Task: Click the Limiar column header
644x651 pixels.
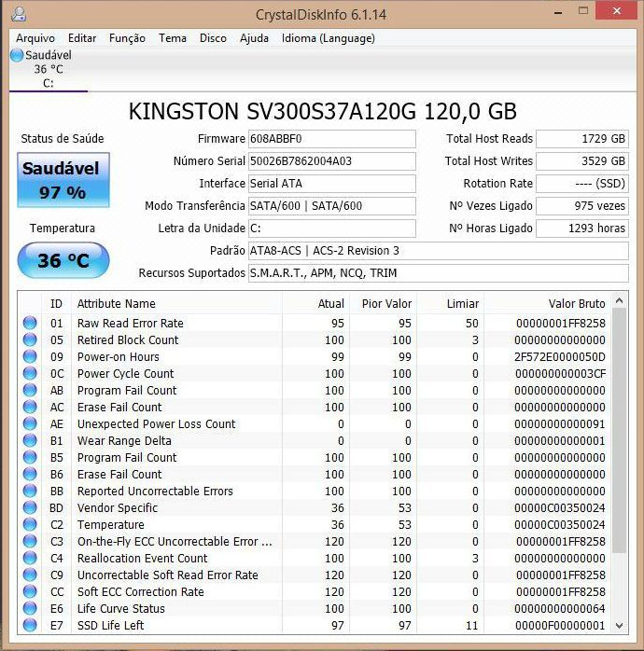Action: 451,303
